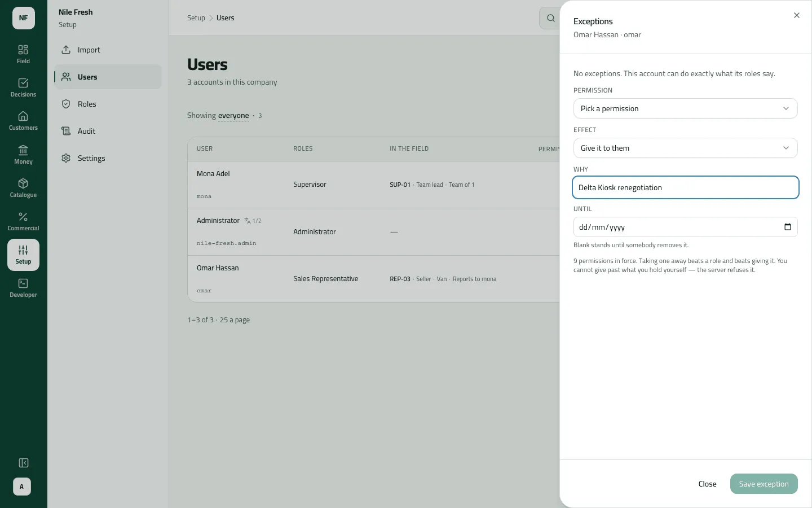Click the REP-03 field code
812x508 pixels.
tap(400, 279)
